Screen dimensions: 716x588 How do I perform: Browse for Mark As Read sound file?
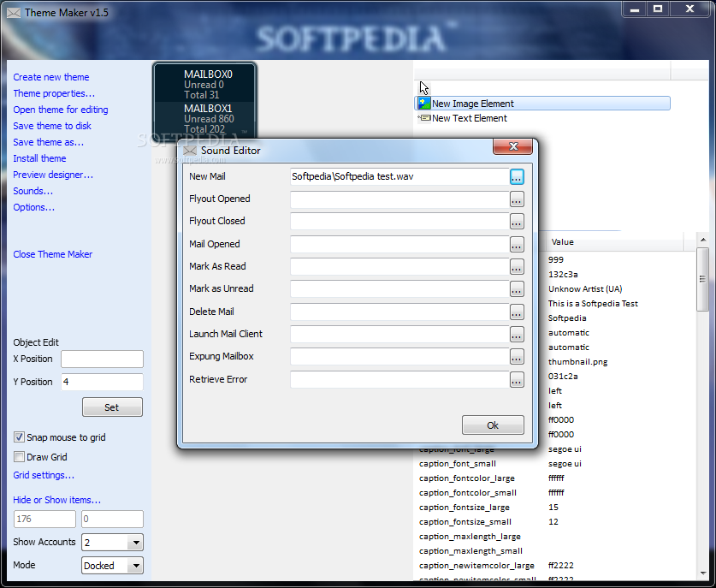[x=517, y=267]
